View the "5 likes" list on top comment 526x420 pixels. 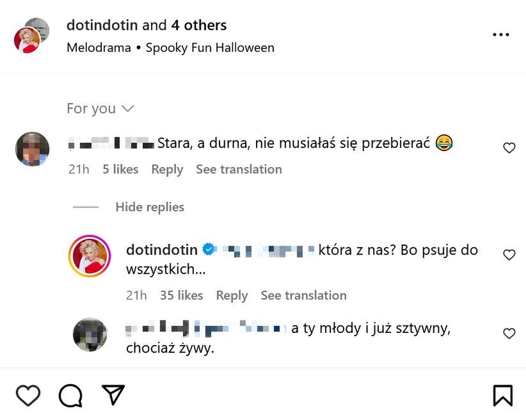pos(120,169)
